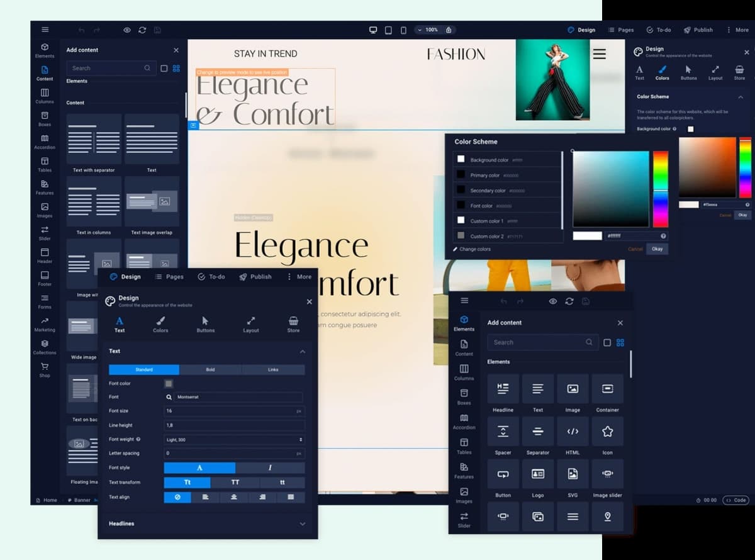Open the Code button in the bottom bar
Viewport: 755px width, 560px height.
pos(735,500)
